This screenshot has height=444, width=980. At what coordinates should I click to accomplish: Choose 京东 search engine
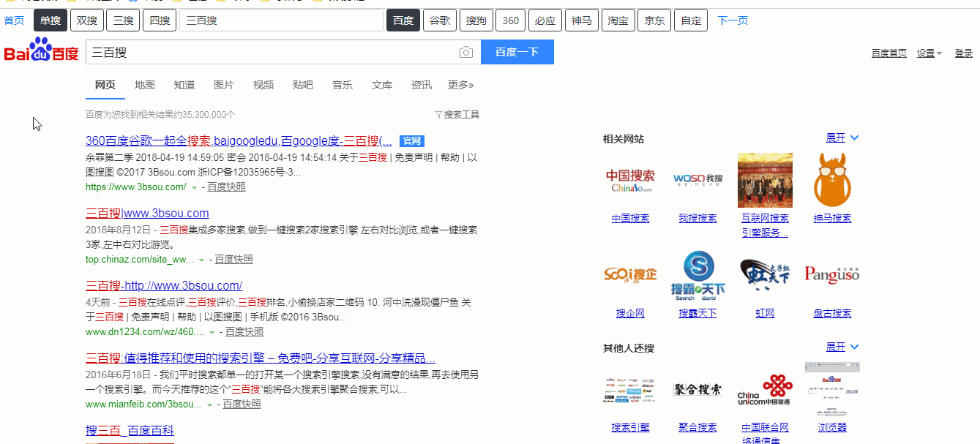coord(654,20)
